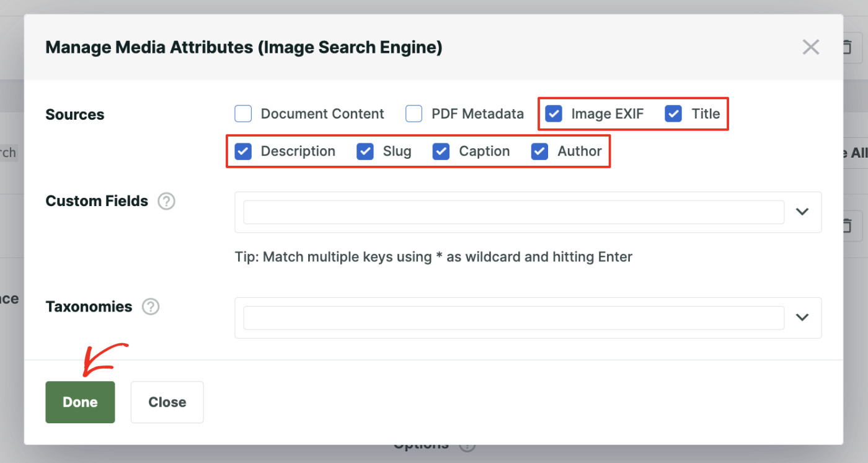
Task: Enable the PDF Metadata source
Action: pyautogui.click(x=413, y=114)
